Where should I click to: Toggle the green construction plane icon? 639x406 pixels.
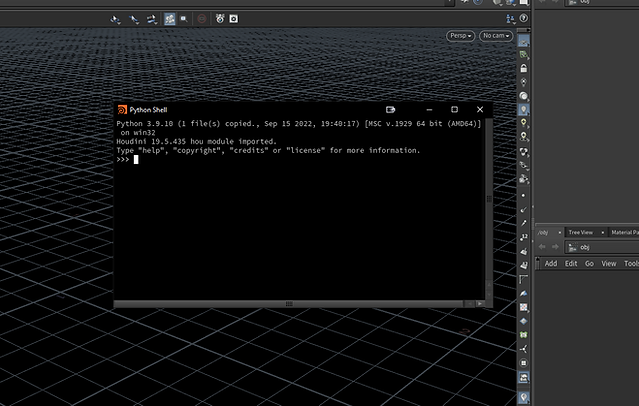pyautogui.click(x=524, y=55)
